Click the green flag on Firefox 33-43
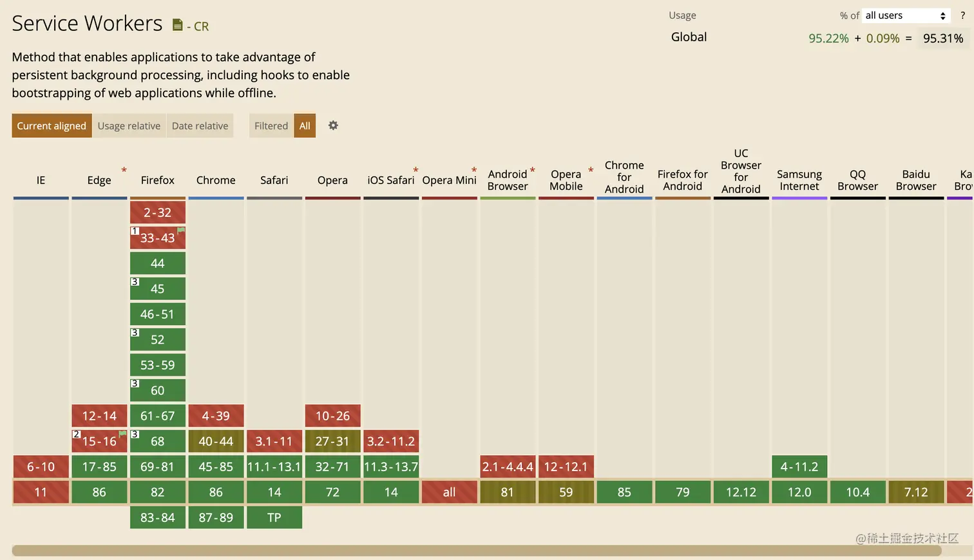The image size is (974, 560). pyautogui.click(x=181, y=230)
